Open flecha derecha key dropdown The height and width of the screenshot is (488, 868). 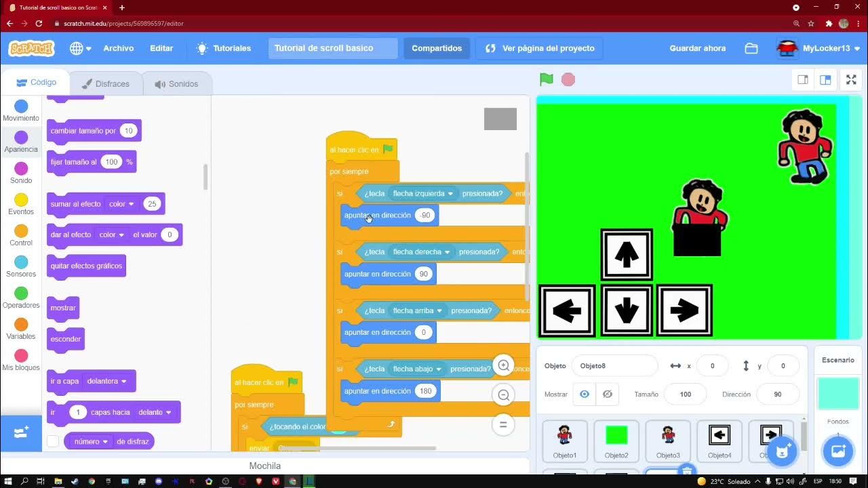421,251
